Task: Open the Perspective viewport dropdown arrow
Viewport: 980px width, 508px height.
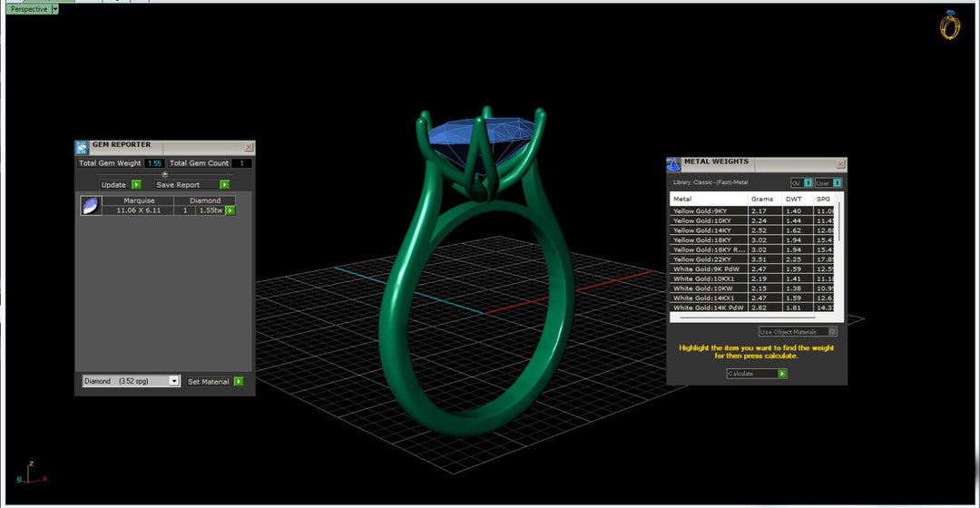Action: pos(54,8)
